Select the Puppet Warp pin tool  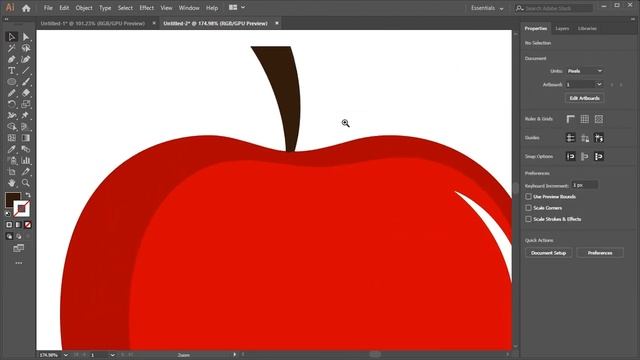tap(26, 116)
